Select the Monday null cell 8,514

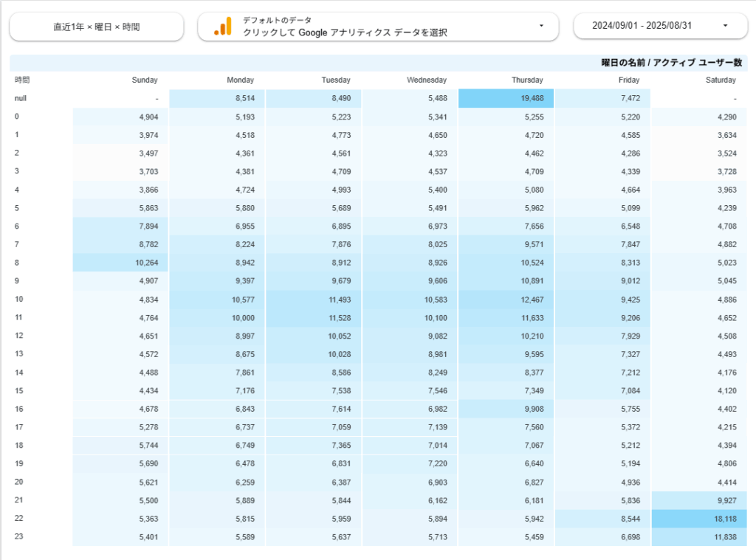pos(217,98)
